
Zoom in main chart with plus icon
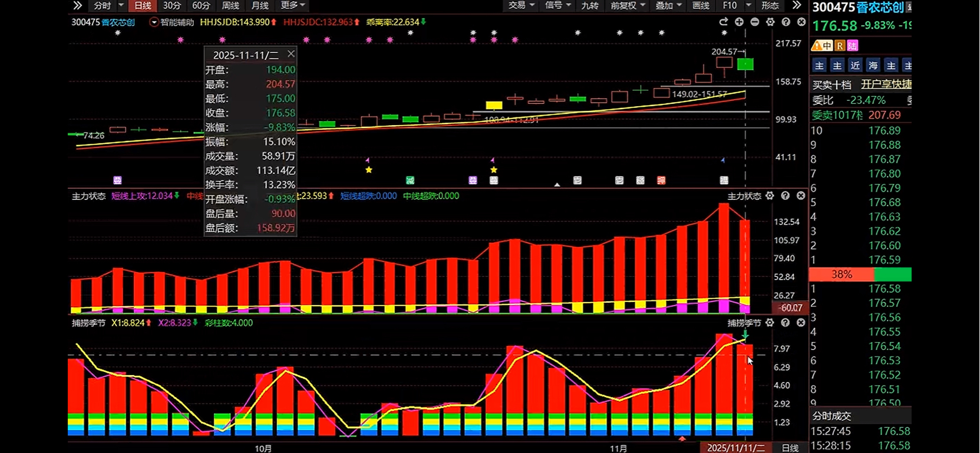[x=739, y=22]
